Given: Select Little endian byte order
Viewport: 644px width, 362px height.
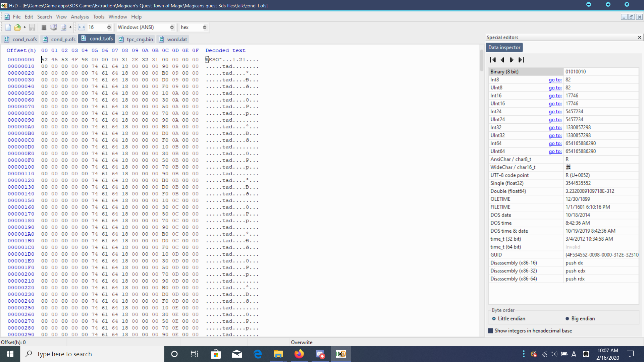Looking at the screenshot, I should (508, 319).
